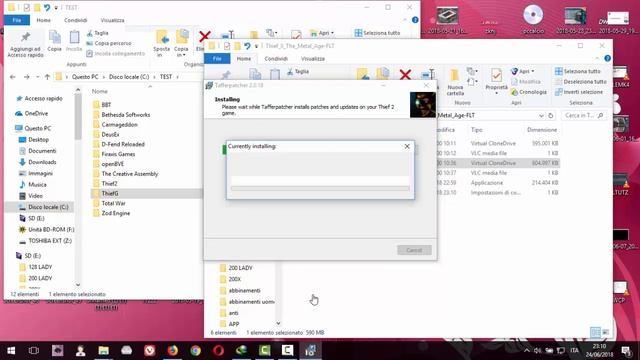The width and height of the screenshot is (640, 360).
Task: Open Home tab in TEST window
Action: coord(44,20)
